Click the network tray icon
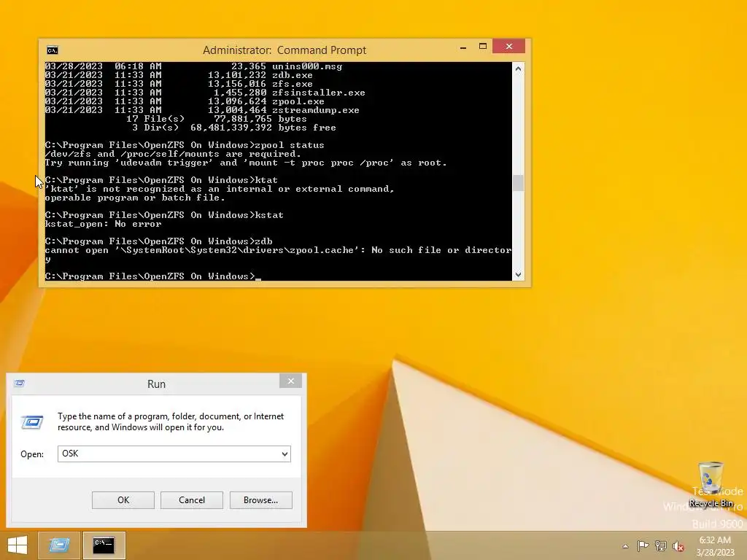Screen dimensions: 747x560 click(x=661, y=545)
